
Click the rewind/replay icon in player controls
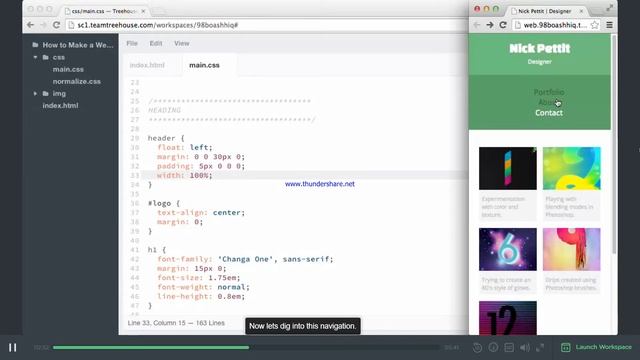pos(477,347)
